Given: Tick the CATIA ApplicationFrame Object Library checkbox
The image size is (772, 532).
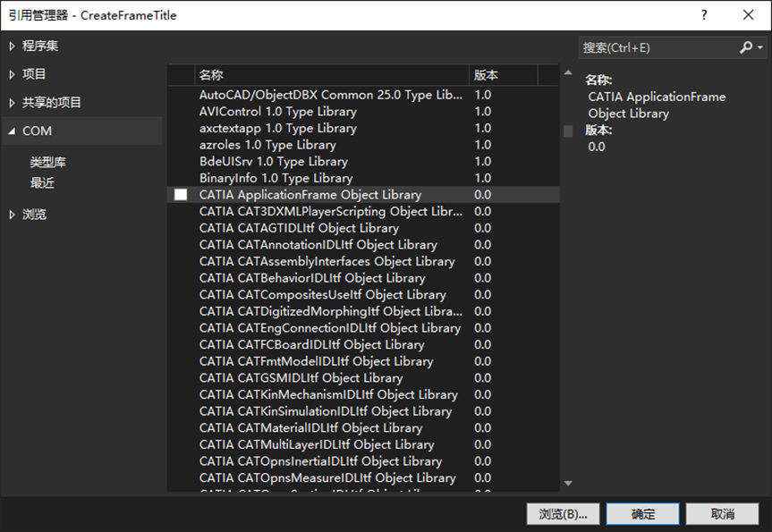Looking at the screenshot, I should point(181,195).
